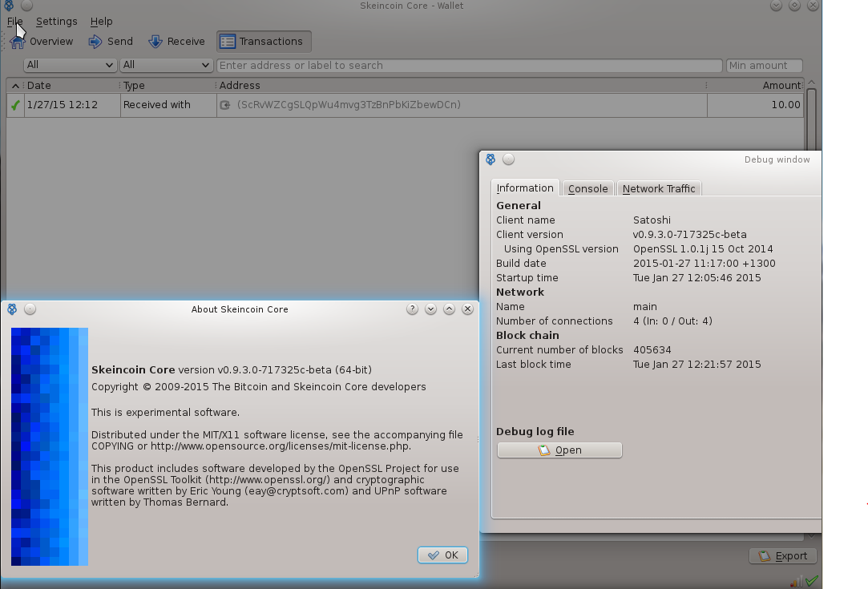The width and height of the screenshot is (868, 589).
Task: Open the Receive page
Action: pos(176,42)
